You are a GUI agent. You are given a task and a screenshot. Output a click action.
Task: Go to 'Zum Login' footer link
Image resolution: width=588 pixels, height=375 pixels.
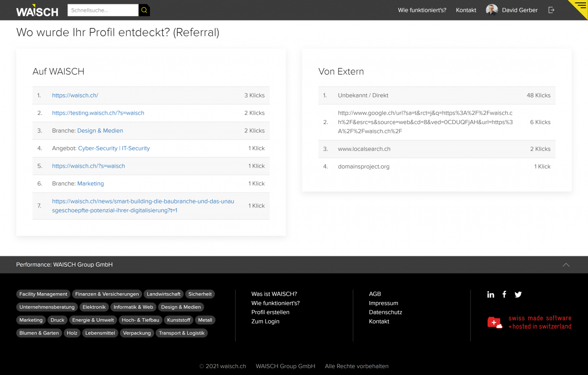point(265,322)
